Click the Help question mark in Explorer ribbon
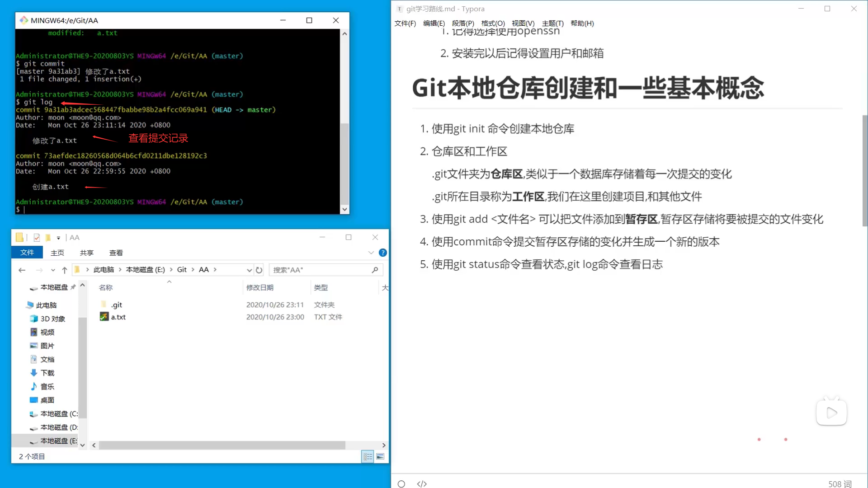 tap(383, 253)
